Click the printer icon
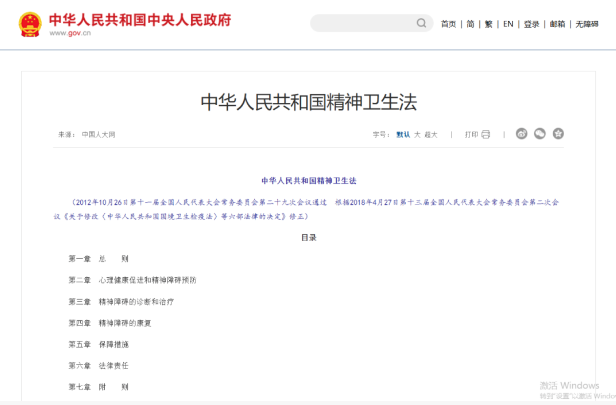This screenshot has height=405, width=616. 486,134
